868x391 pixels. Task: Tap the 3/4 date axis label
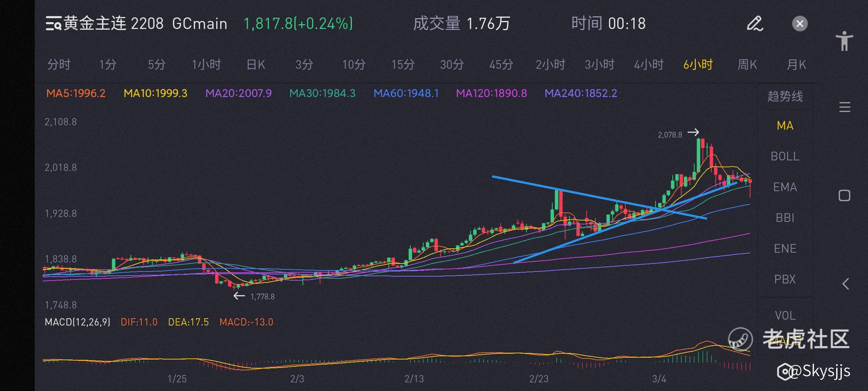[x=659, y=379]
